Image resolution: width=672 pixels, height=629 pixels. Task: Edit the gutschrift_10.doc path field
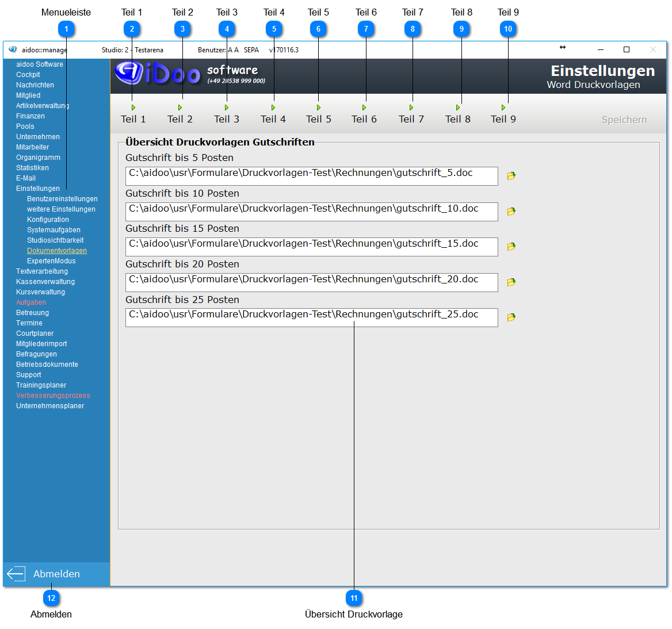[312, 212]
